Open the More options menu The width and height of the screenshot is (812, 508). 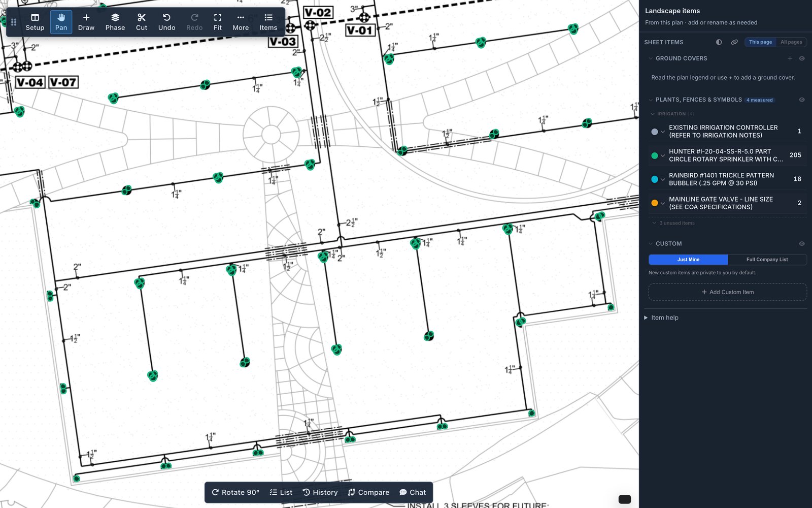(x=241, y=22)
